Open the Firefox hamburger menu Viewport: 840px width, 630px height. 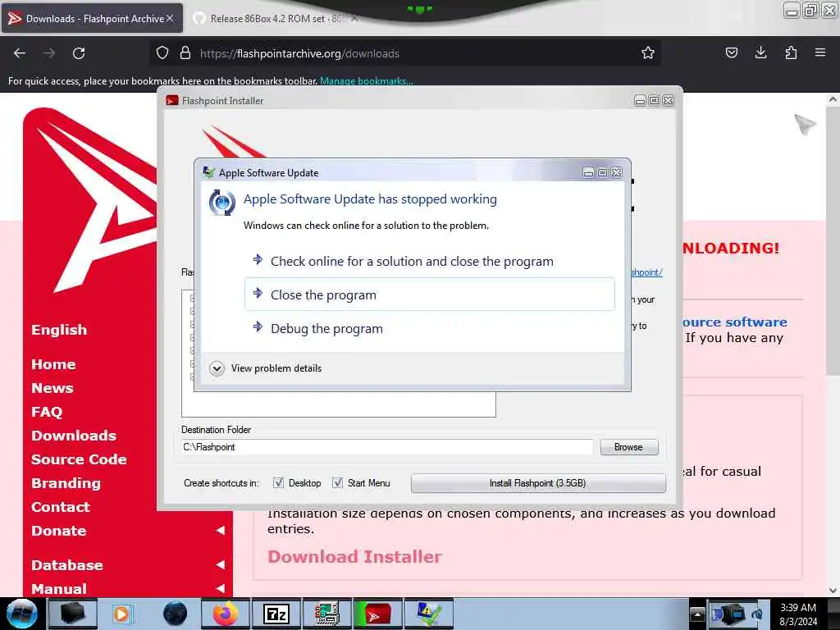[x=820, y=52]
